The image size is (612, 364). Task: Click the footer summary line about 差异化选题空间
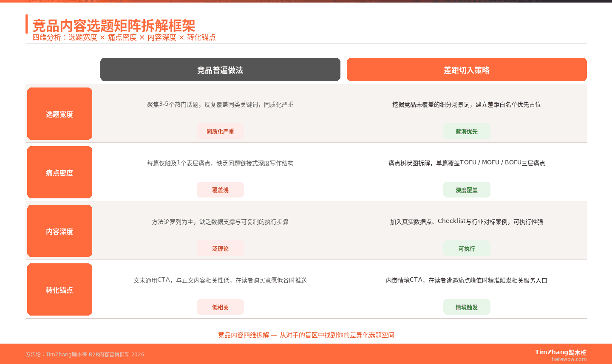coord(305,335)
